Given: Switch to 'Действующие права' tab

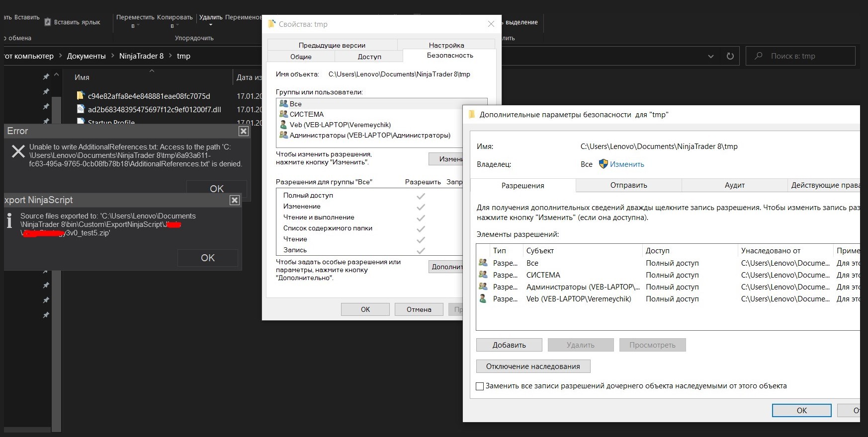Looking at the screenshot, I should [824, 185].
